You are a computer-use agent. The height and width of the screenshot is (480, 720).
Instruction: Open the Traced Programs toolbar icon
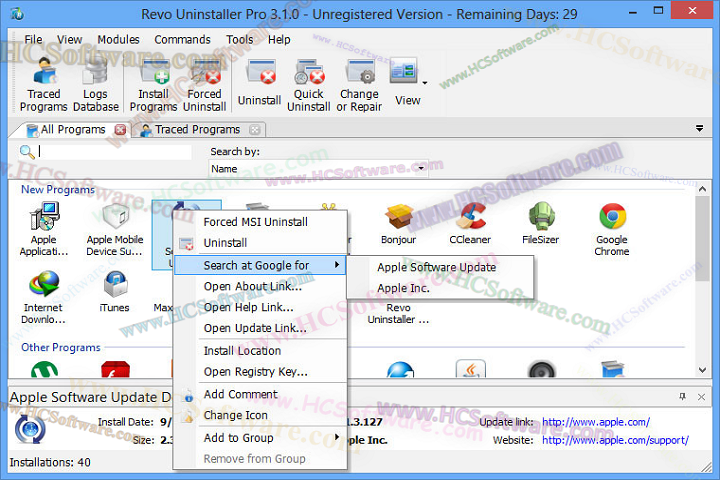44,85
